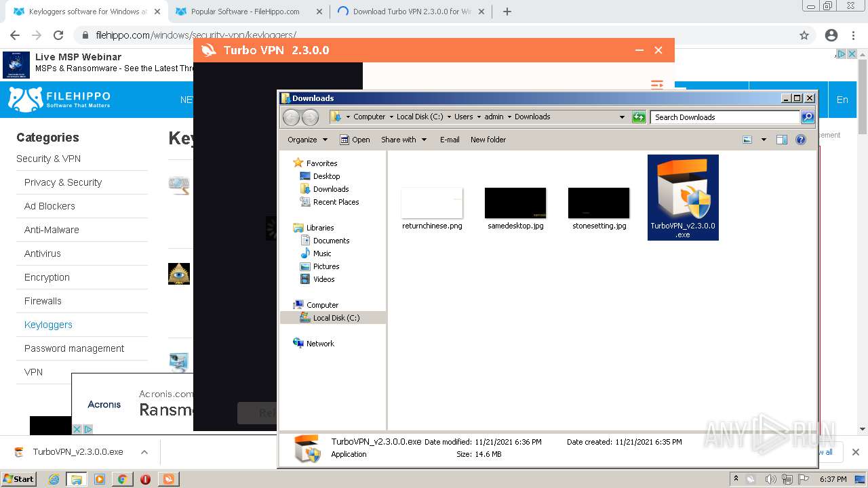This screenshot has width=868, height=488.
Task: Open the views dropdown arrow in Explorer toolbar
Action: [x=764, y=140]
